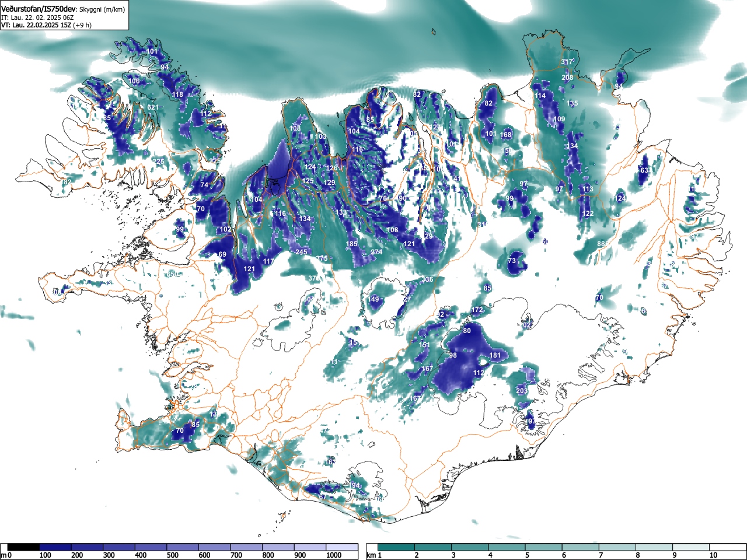Pick the white 10 km legend swatch
This screenshot has height=560, width=747.
(727, 547)
